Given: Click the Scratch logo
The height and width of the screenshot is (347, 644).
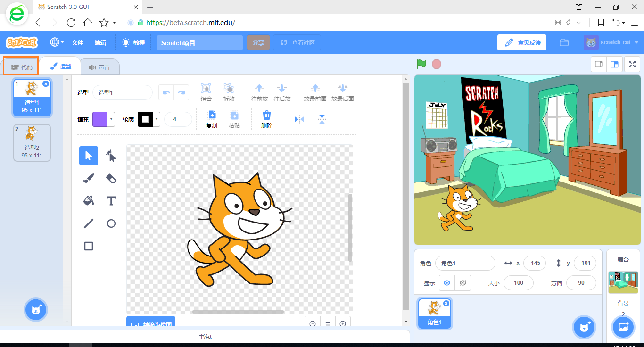Looking at the screenshot, I should (x=22, y=42).
